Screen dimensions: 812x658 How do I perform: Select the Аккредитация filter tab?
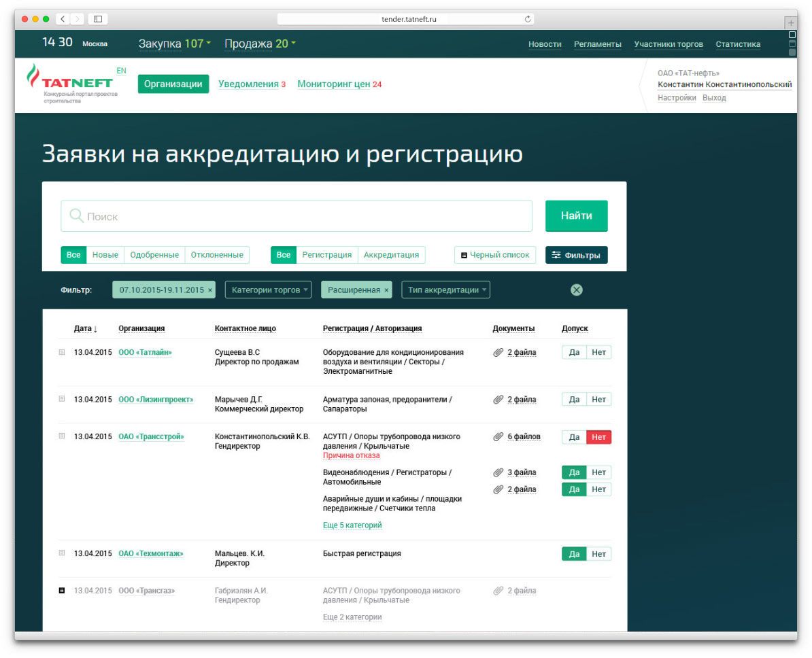(x=391, y=255)
